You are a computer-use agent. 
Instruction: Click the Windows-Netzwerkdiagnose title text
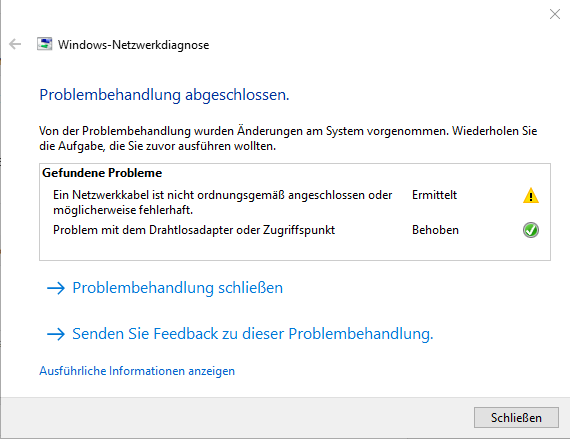[133, 45]
